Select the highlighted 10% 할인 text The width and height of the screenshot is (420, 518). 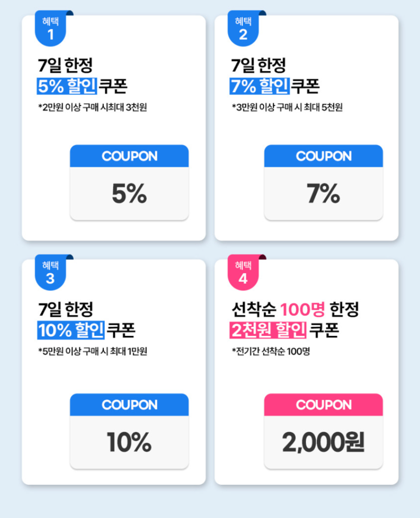(x=71, y=330)
